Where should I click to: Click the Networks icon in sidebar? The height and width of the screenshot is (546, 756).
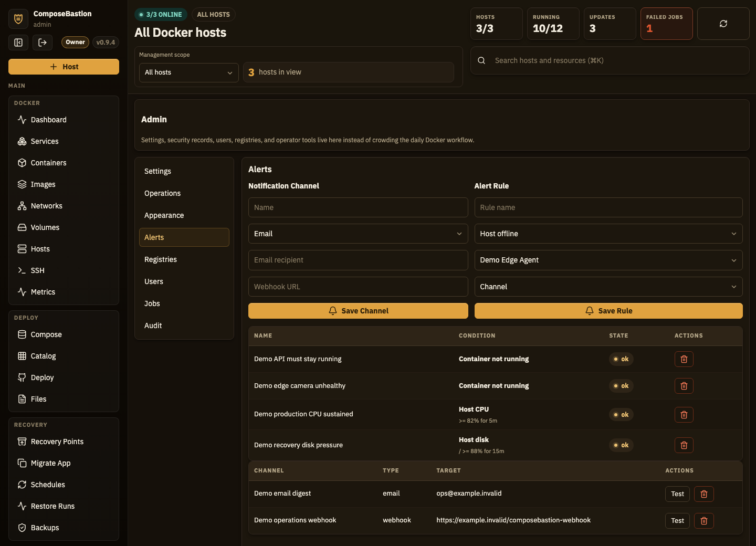coord(22,206)
